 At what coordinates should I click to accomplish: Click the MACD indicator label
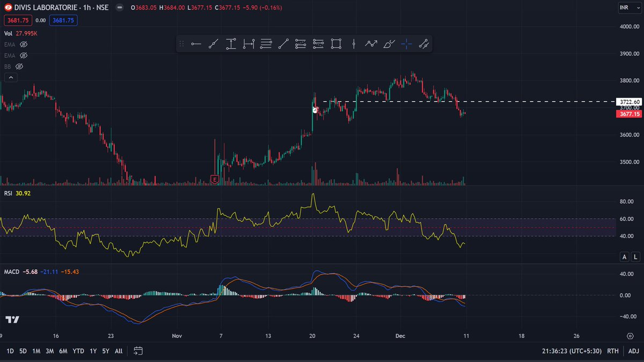tap(12, 272)
